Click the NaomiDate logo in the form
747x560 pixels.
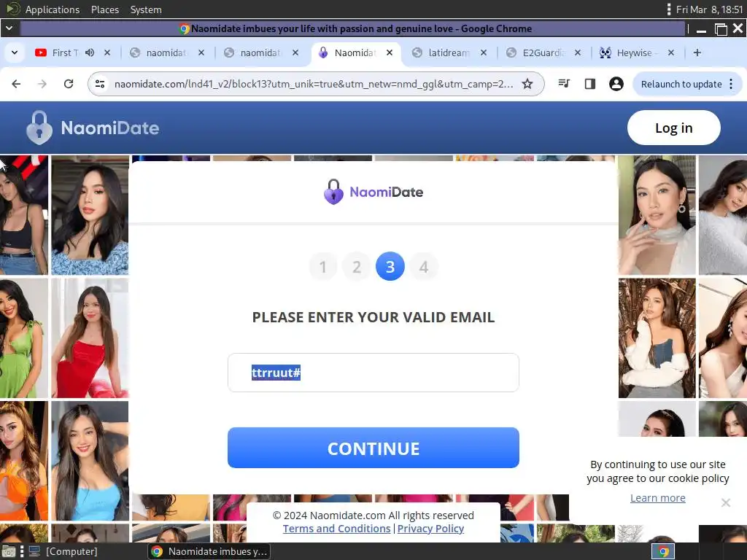[373, 192]
